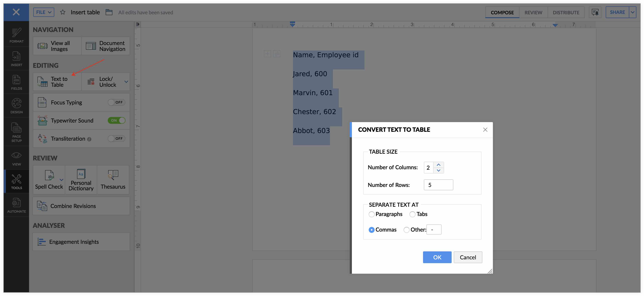Open the Fields sidebar panel
This screenshot has height=296, width=644.
16,82
